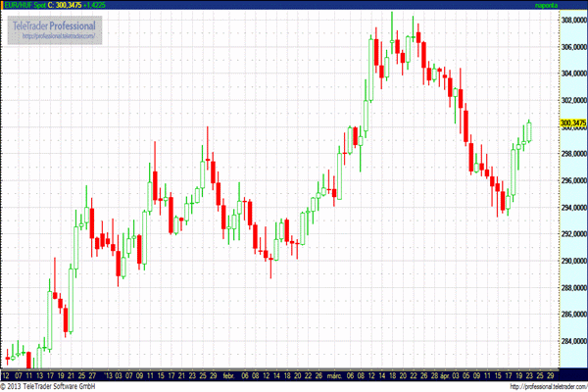This screenshot has height=392, width=588.
Task: Click the 304,0000 price axis label
Action: (x=571, y=73)
